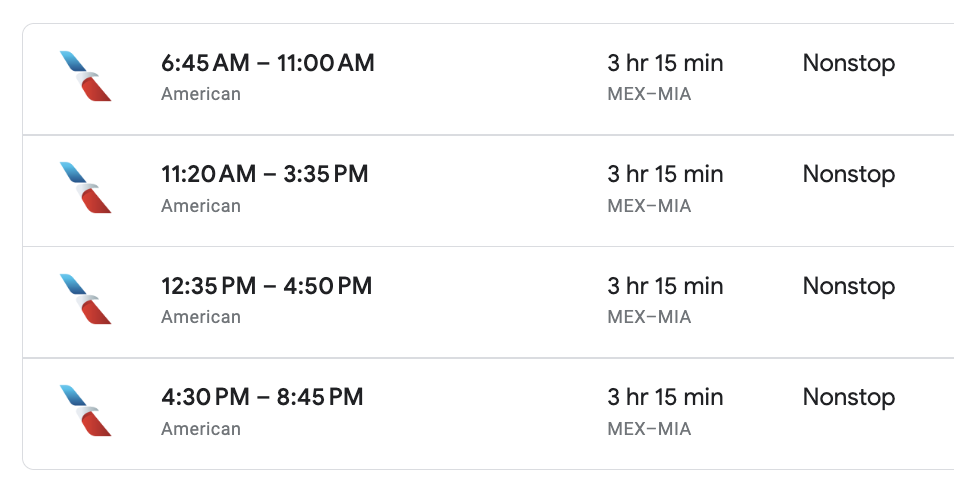The height and width of the screenshot is (492, 954).
Task: Select the 6:45 AM – 11:00 AM flight
Action: 489,79
